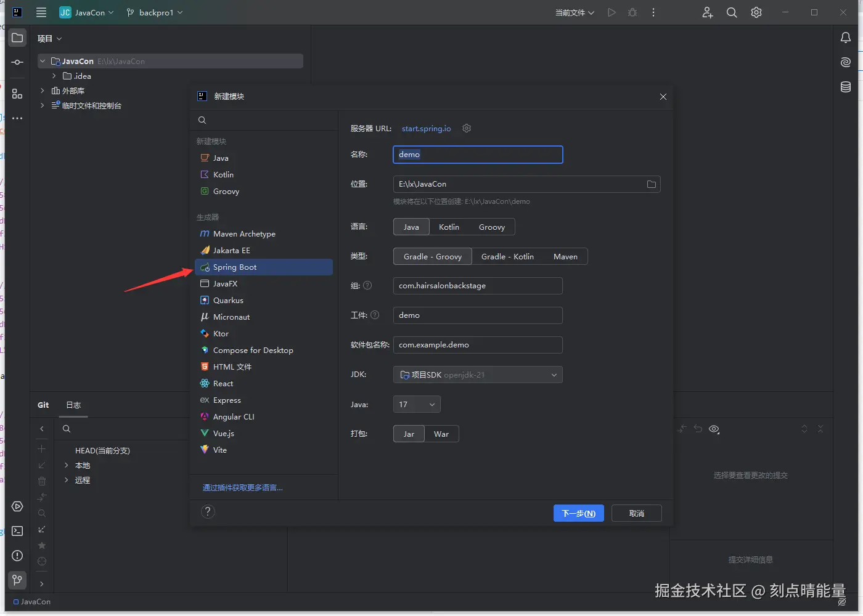Open the JDK project SDK dropdown
Image resolution: width=863 pixels, height=616 pixels.
tap(478, 375)
